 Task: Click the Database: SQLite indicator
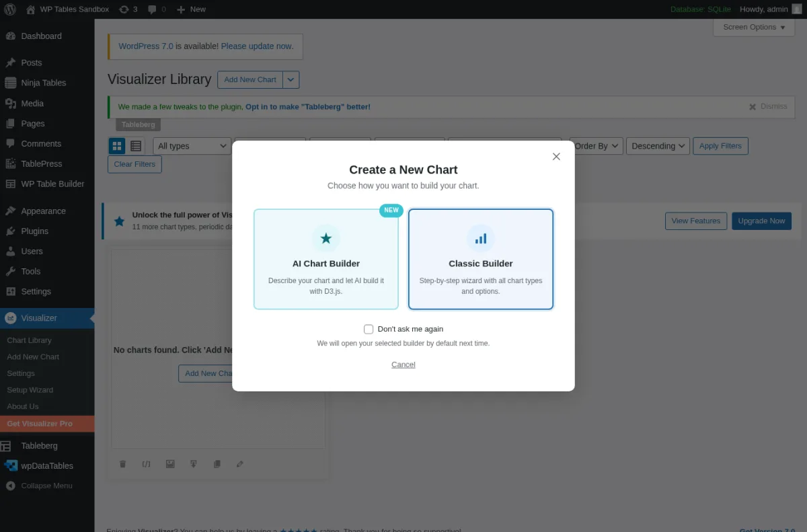701,9
